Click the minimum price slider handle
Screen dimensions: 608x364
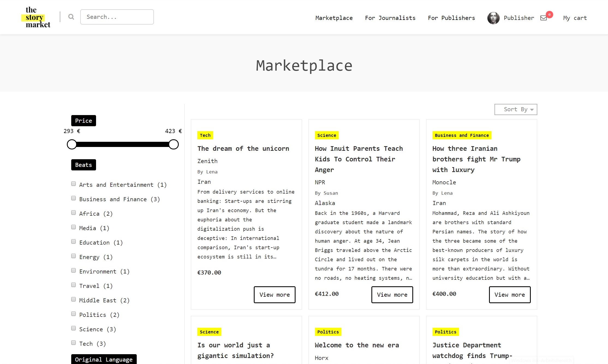[72, 145]
